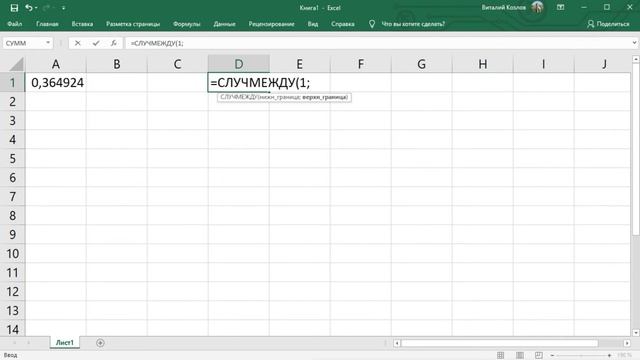
Task: Cancel the formula entry with the X icon
Action: coord(78,43)
